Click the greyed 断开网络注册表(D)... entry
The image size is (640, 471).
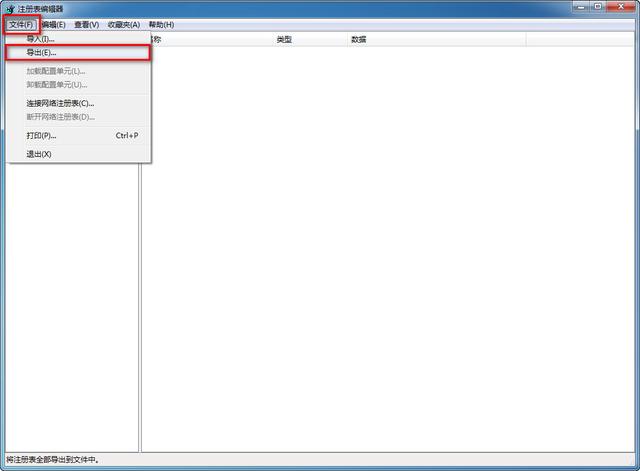pos(78,117)
